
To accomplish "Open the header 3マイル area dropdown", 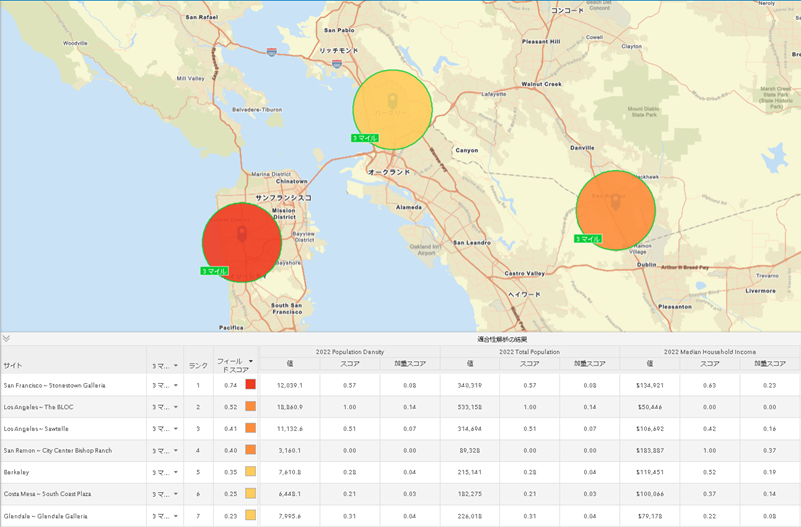I will coord(176,365).
